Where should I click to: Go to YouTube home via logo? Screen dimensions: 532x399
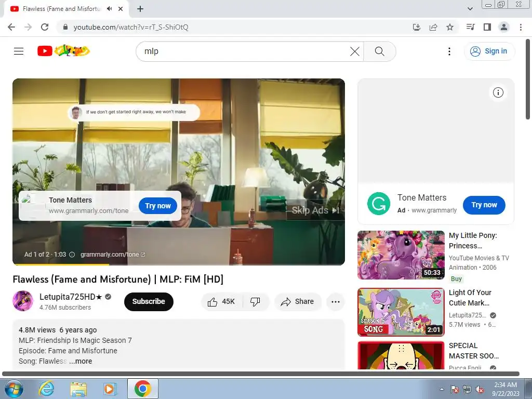[x=63, y=51]
